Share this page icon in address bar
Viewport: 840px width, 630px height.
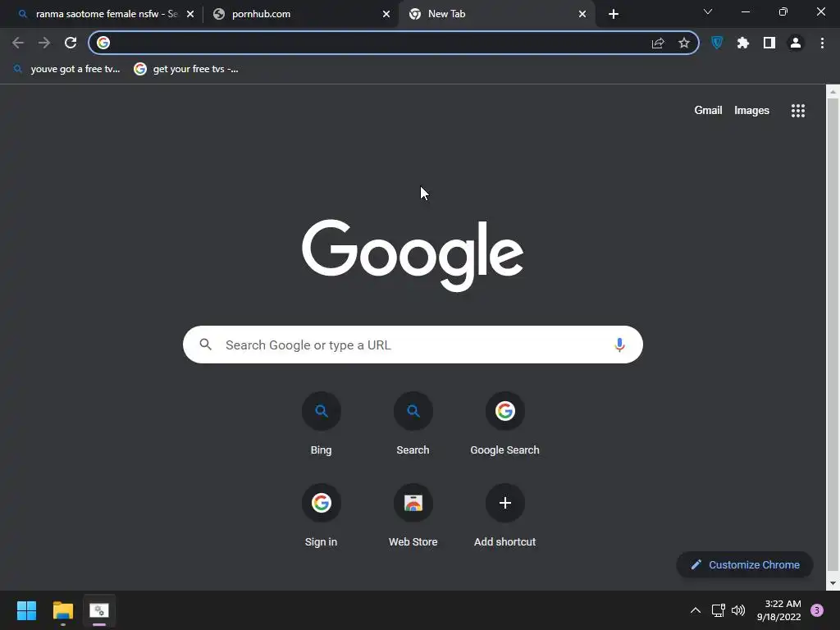pyautogui.click(x=658, y=43)
